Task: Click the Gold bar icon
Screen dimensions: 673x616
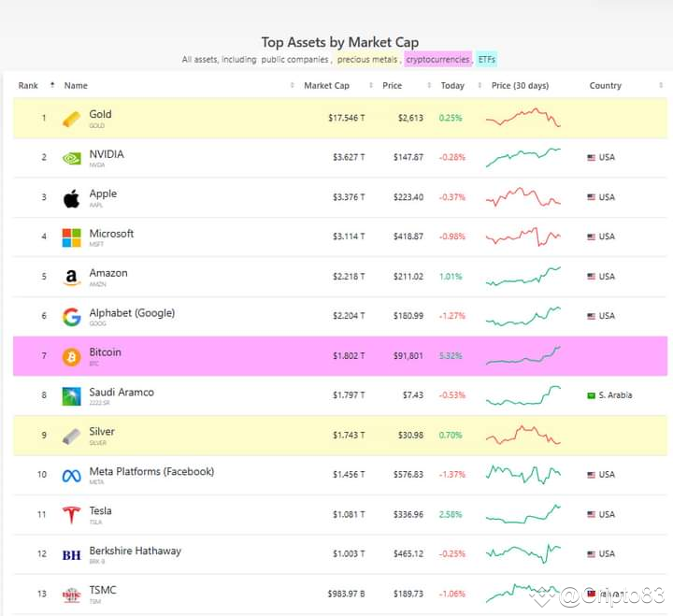Action: point(71,119)
